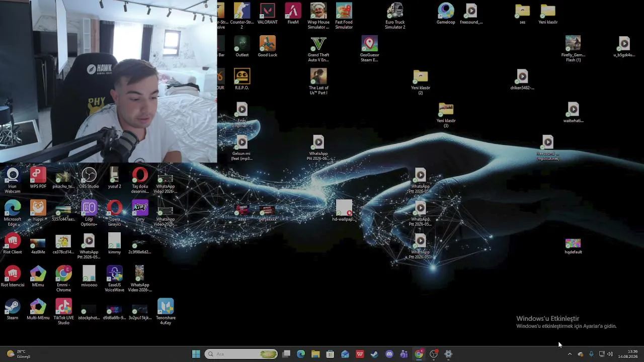Select the pikachu_te image file
Screen dimensions: 644x362
[63, 178]
